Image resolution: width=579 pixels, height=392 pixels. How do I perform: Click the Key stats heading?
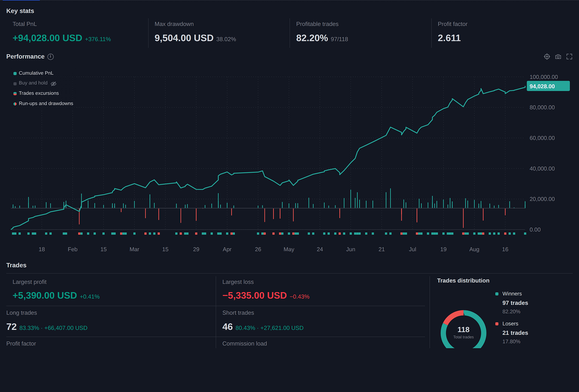tap(20, 11)
